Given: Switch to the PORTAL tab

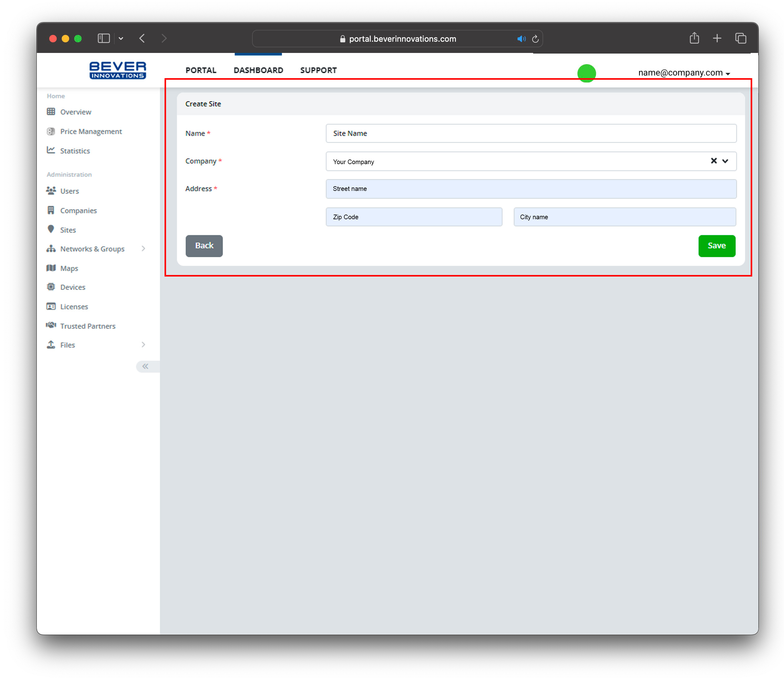Looking at the screenshot, I should tap(201, 70).
